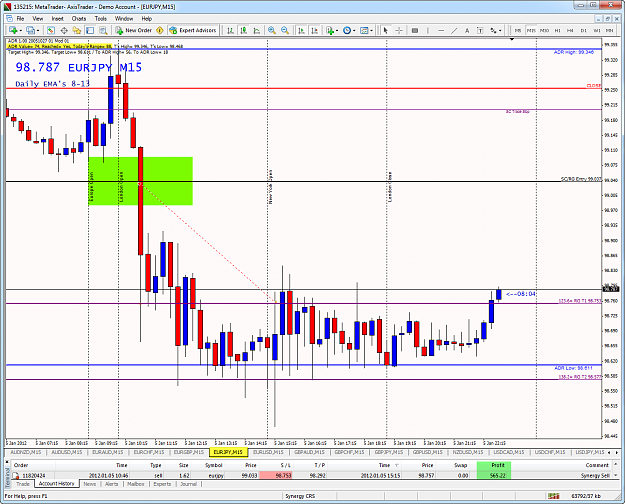Expand the arrows objects dropdown arrow
The width and height of the screenshot is (625, 504).
point(500,30)
